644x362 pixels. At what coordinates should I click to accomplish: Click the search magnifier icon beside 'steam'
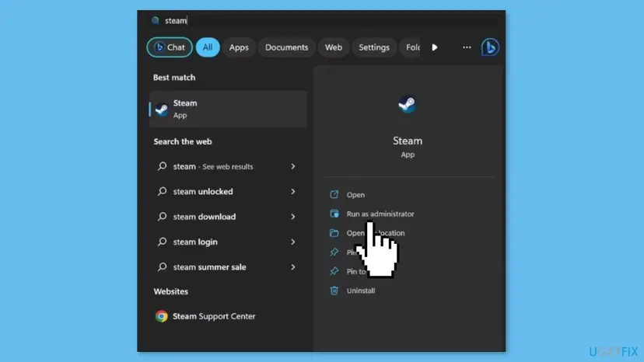click(156, 20)
